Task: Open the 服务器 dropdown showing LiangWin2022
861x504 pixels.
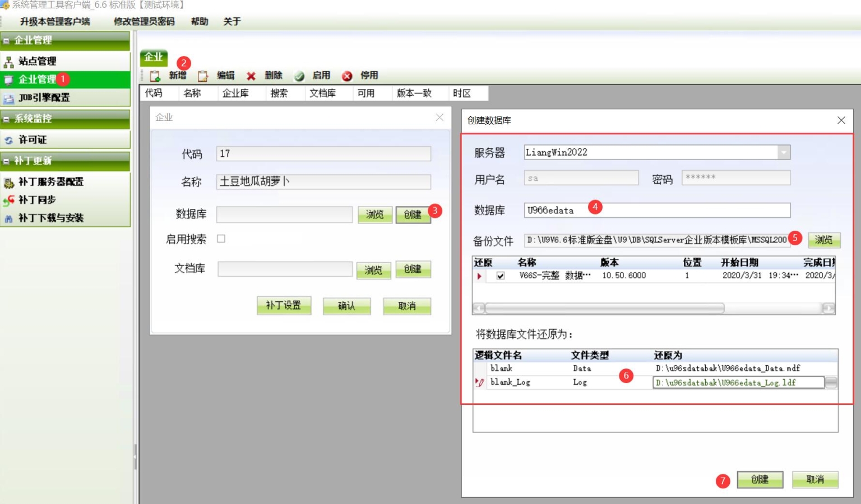Action: point(785,152)
